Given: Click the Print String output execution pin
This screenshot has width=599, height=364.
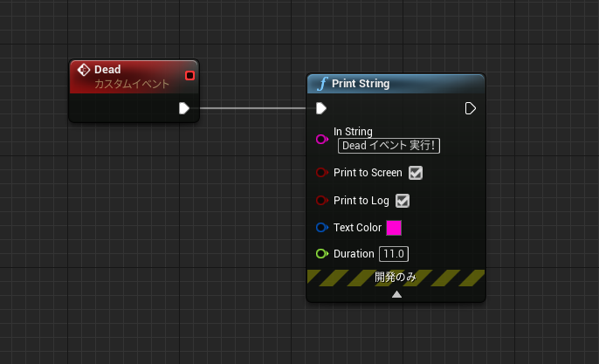Looking at the screenshot, I should pos(471,108).
